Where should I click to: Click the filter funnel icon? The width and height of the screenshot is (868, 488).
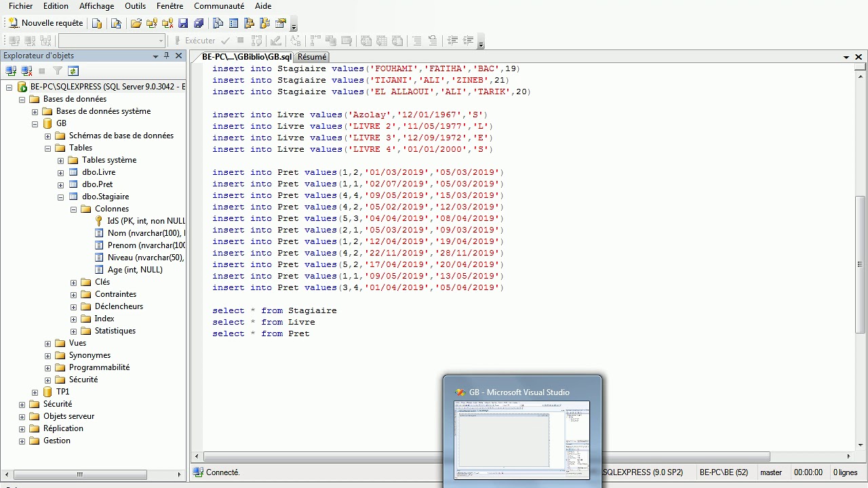(x=58, y=70)
